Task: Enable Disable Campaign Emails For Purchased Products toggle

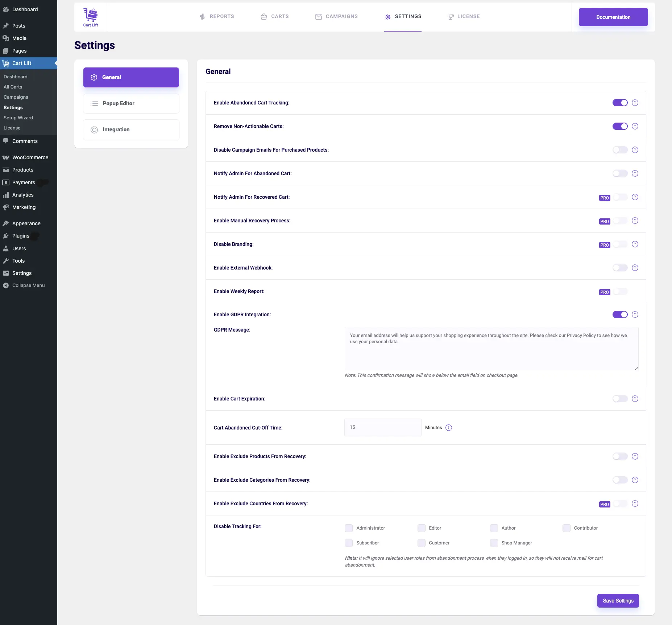Action: (620, 150)
